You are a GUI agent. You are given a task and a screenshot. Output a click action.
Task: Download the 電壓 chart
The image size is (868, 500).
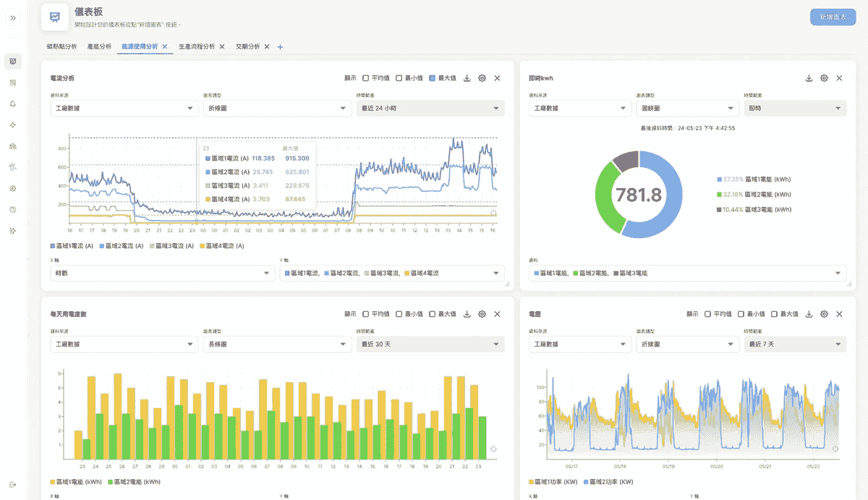pyautogui.click(x=809, y=314)
